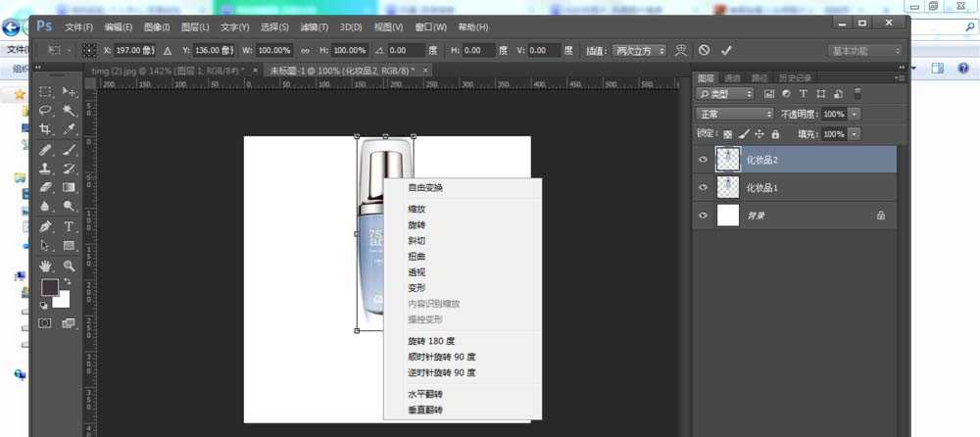This screenshot has width=980, height=437.
Task: Select the Type (T) tool
Action: [x=70, y=226]
